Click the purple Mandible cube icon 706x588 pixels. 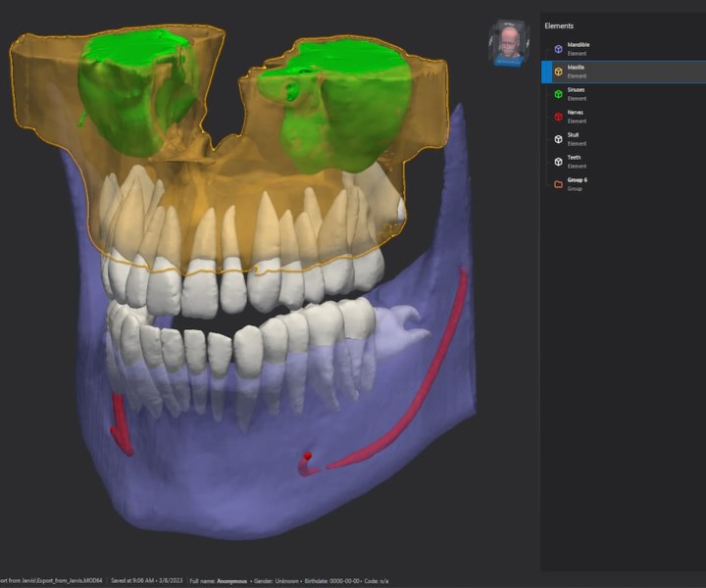tap(558, 49)
